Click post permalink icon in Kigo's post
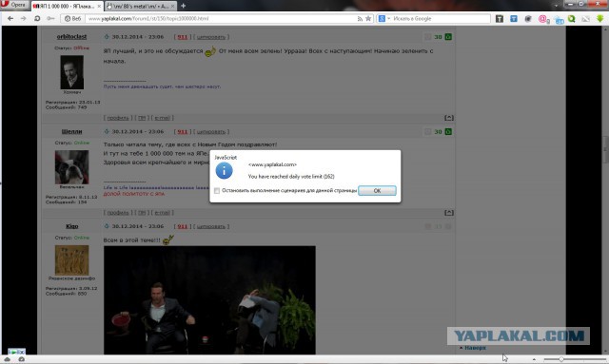Image resolution: width=609 pixels, height=364 pixels. tap(107, 226)
